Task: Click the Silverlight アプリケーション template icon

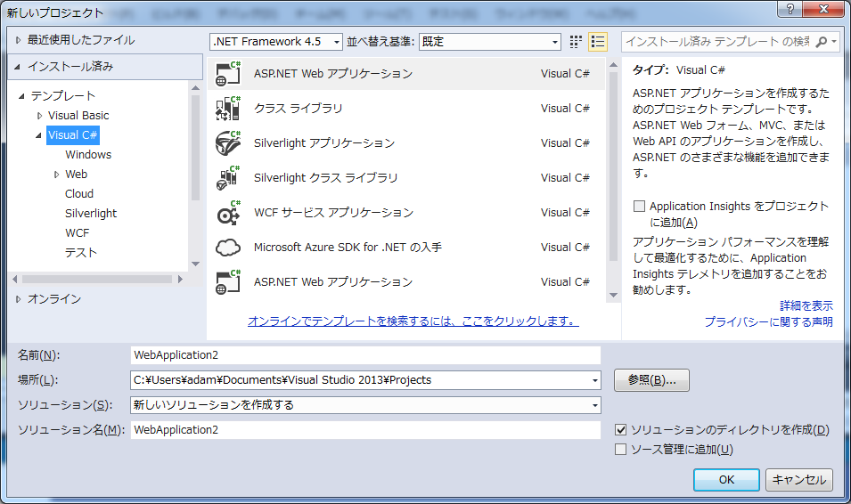Action: 228,143
